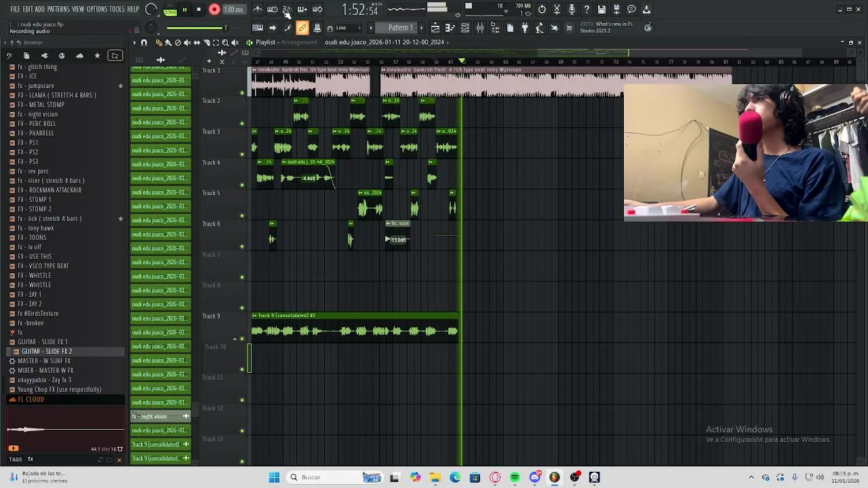Toggle the Playlist magnet snap icon
Viewport: 868px width, 488px height.
[x=144, y=43]
